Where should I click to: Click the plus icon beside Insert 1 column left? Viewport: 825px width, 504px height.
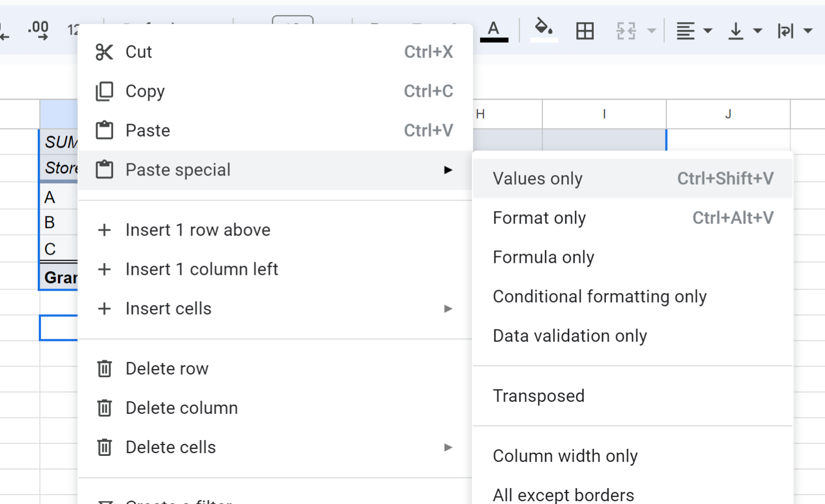click(104, 269)
